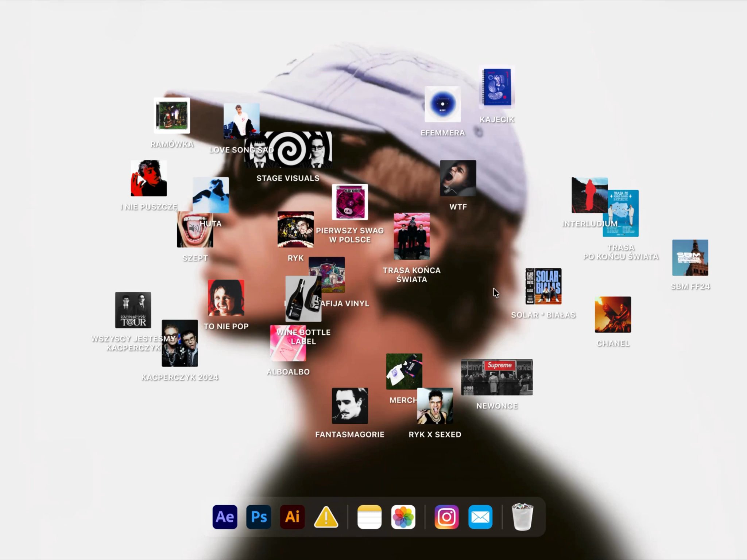Open the SOLAR * BIAŁAS poster icon
The height and width of the screenshot is (560, 747).
pos(543,286)
